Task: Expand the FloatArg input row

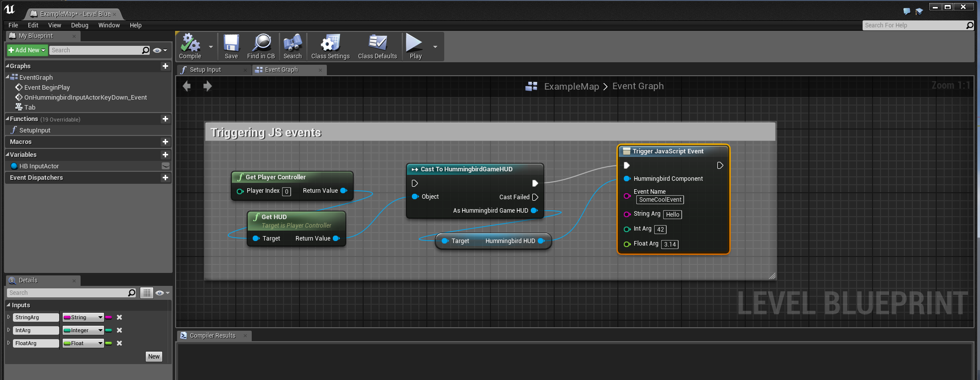Action: pyautogui.click(x=8, y=343)
